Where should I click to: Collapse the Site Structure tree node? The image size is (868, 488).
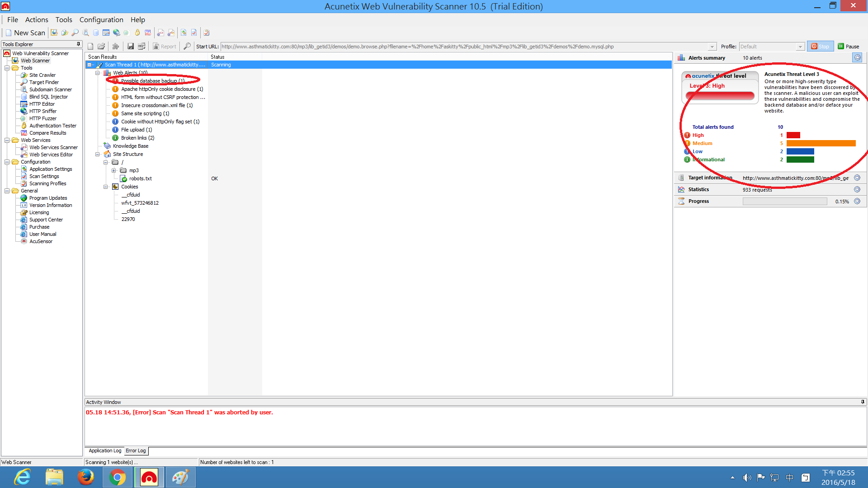(97, 154)
